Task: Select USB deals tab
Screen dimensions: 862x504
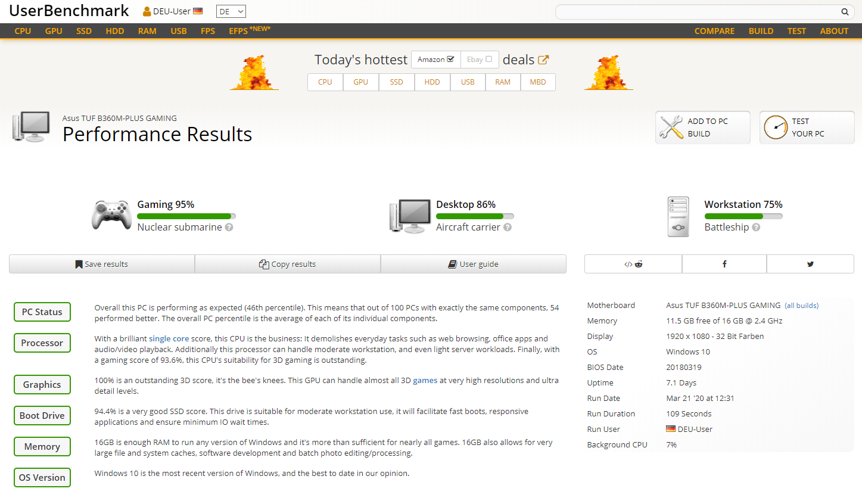Action: coord(468,82)
